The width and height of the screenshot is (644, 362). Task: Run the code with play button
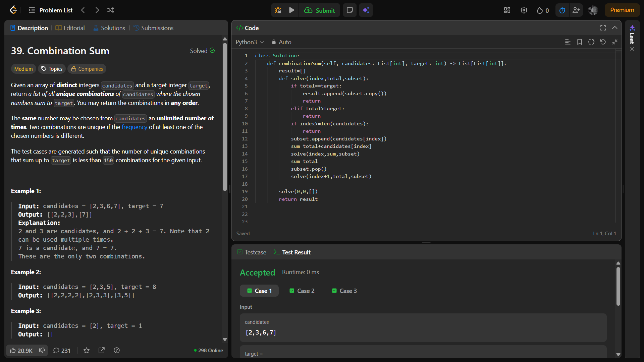(292, 10)
